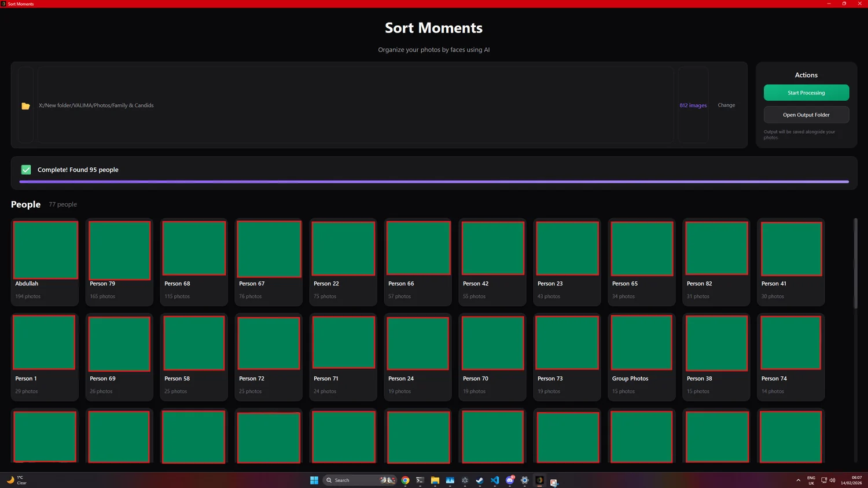868x488 pixels.
Task: Open the Person 69 thumbnail
Action: (x=119, y=344)
